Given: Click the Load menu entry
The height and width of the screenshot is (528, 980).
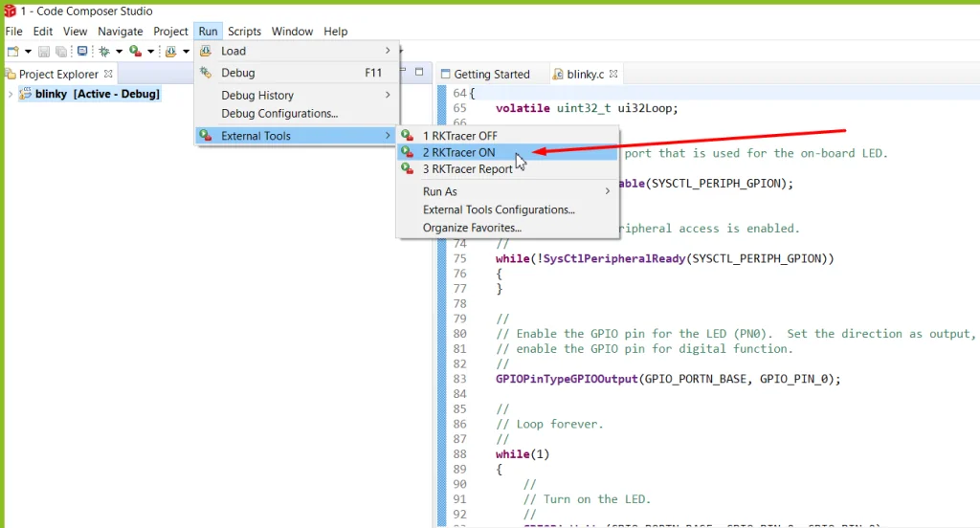Looking at the screenshot, I should [x=297, y=52].
